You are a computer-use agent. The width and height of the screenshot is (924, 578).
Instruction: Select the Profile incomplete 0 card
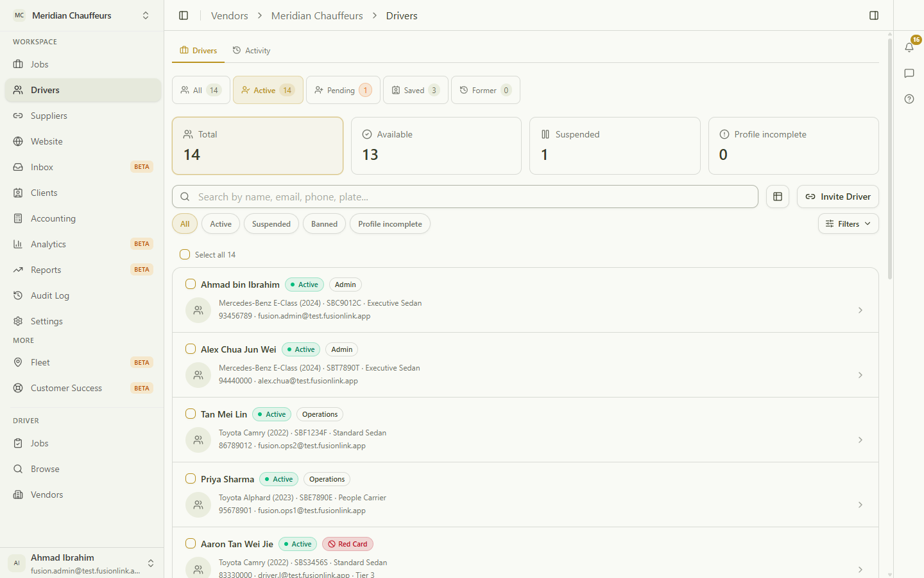click(794, 146)
